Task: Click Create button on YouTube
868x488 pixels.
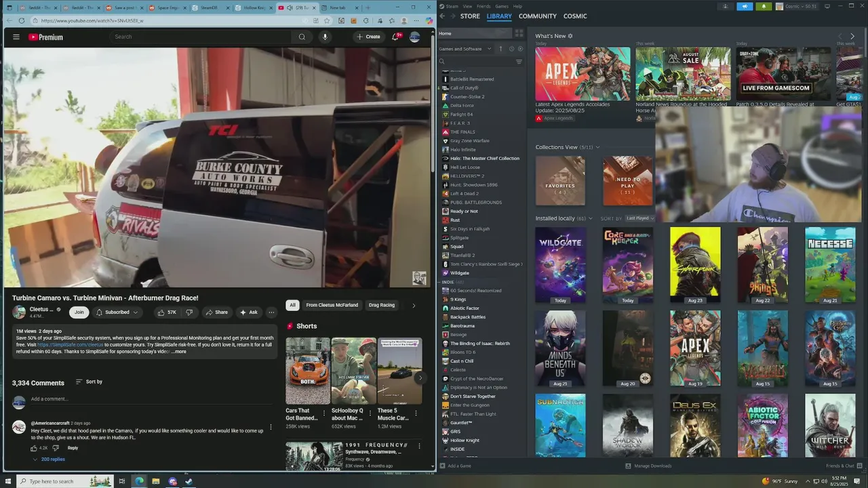Action: (x=368, y=37)
